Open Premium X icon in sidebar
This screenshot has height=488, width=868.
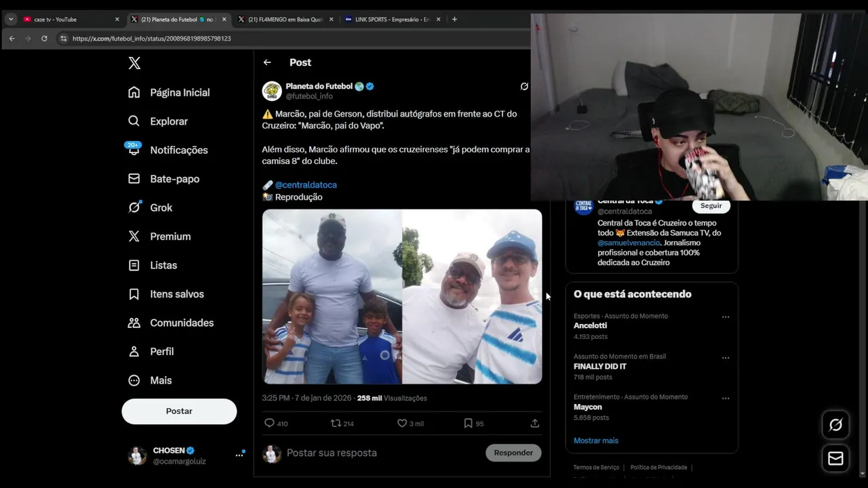[134, 237]
